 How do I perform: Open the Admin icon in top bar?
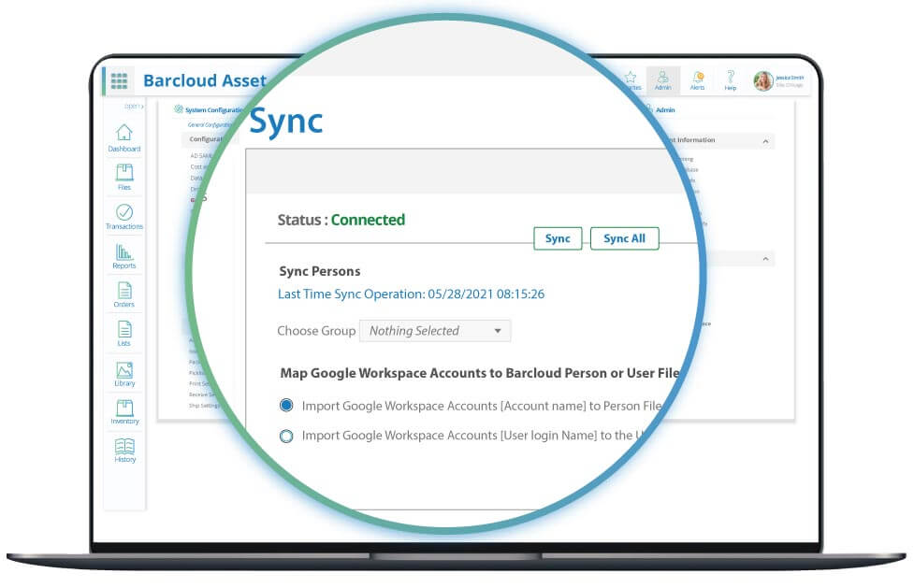coord(662,80)
